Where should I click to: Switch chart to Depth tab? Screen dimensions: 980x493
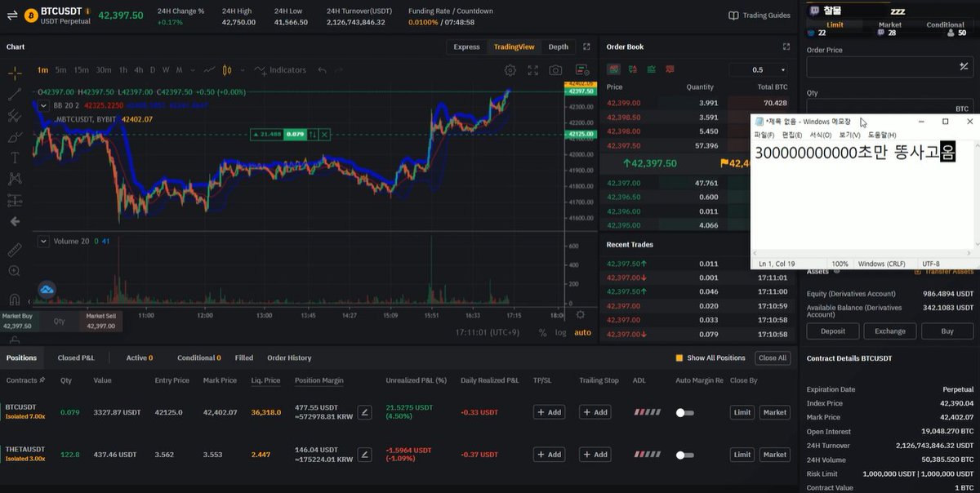[559, 47]
